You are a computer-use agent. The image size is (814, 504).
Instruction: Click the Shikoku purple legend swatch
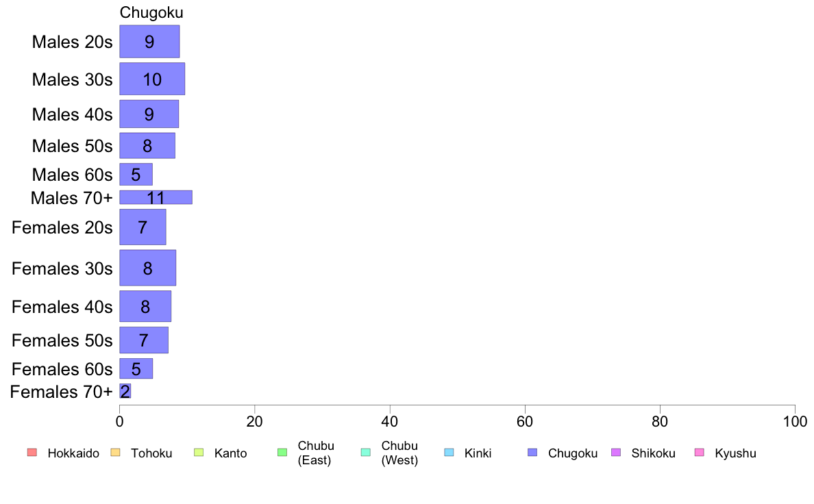coord(616,453)
